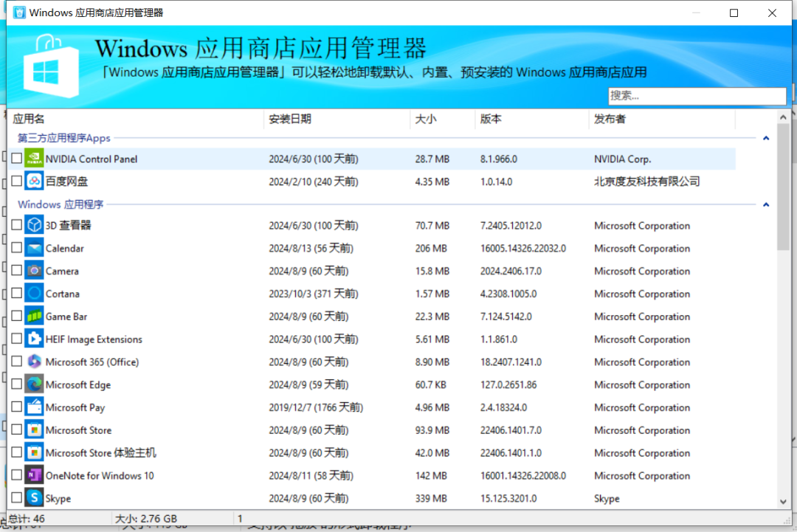Select the Microsoft Store 体验主机 name
797x532 pixels.
100,453
